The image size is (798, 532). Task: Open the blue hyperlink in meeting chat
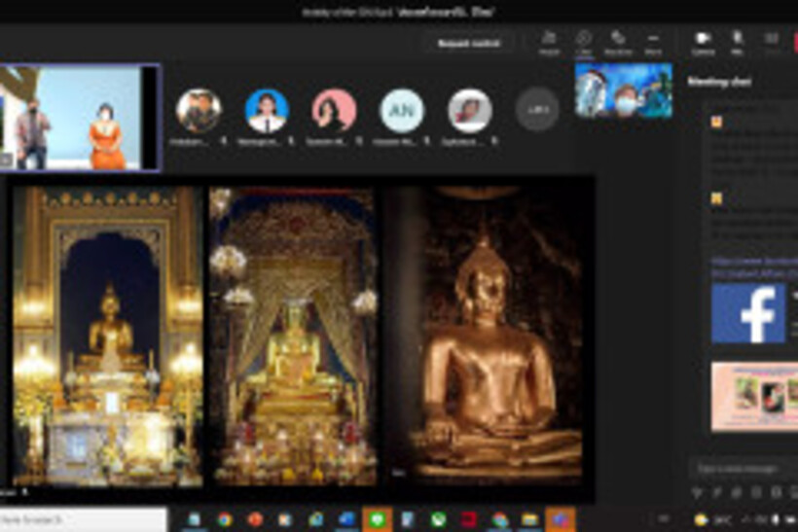point(754,267)
